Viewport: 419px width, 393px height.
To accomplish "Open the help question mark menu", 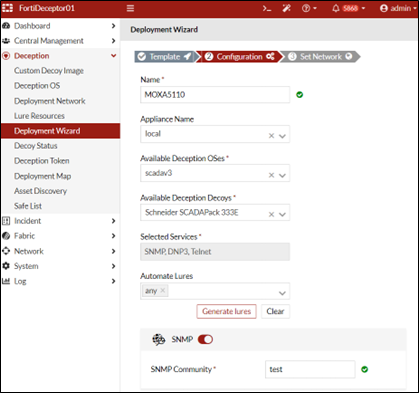I will pos(309,8).
